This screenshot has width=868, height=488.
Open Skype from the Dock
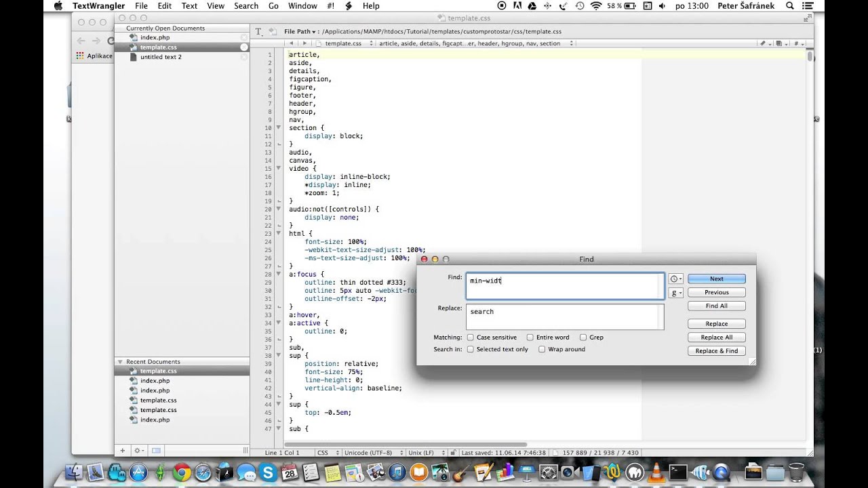(x=267, y=472)
